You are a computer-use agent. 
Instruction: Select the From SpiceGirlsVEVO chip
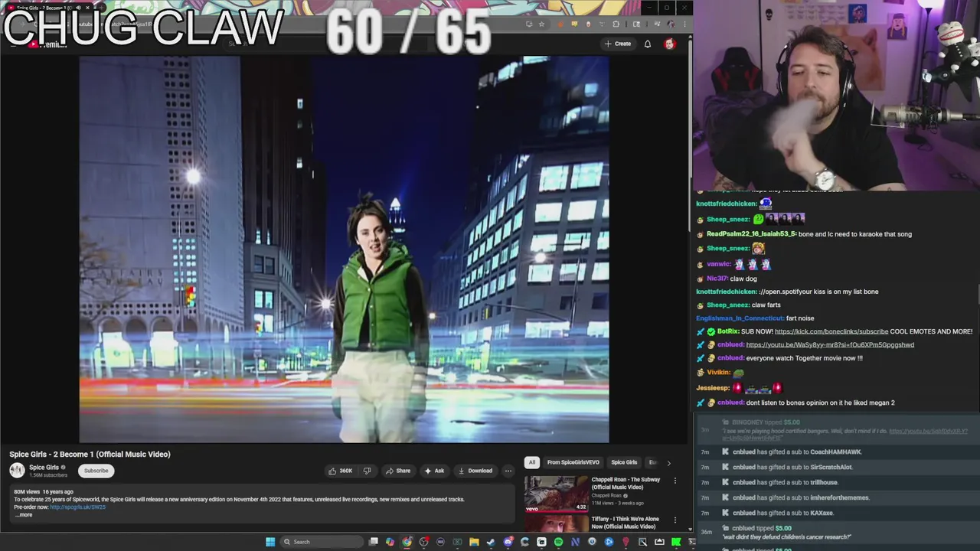pos(573,462)
